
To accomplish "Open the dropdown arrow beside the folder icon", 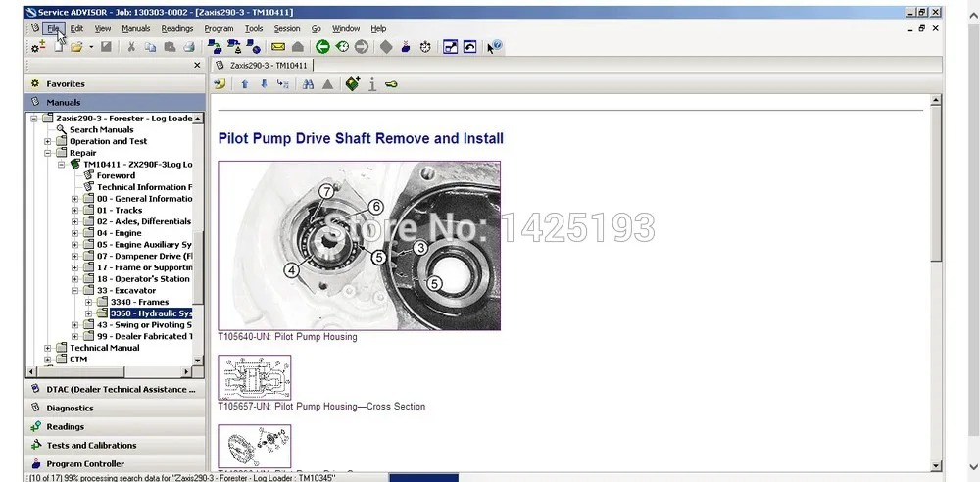I will click(x=91, y=47).
